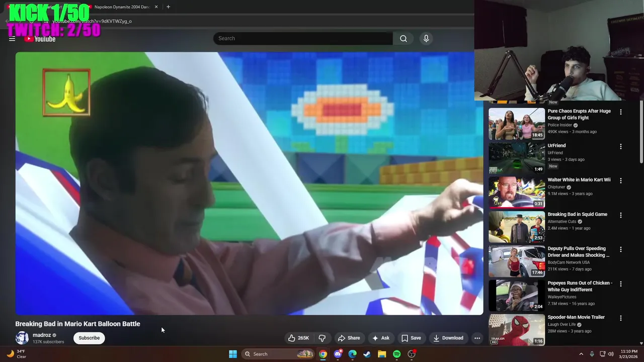
Task: Open options for Spooder-Man Movie Trailer
Action: click(620, 318)
